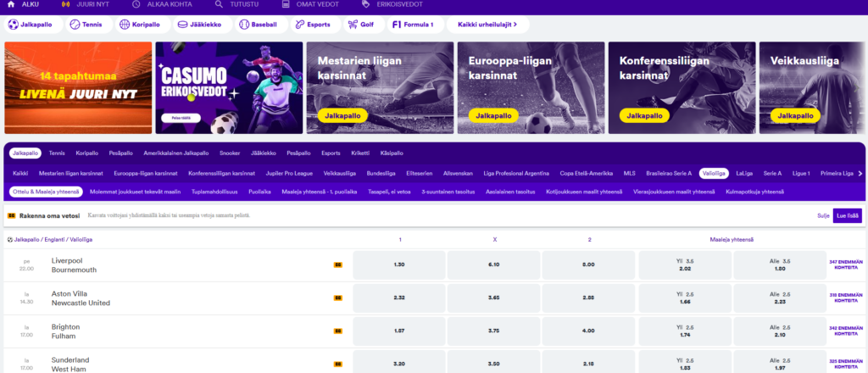
Task: Click bet builder icon in Brighton Fulham row
Action: pyautogui.click(x=337, y=331)
